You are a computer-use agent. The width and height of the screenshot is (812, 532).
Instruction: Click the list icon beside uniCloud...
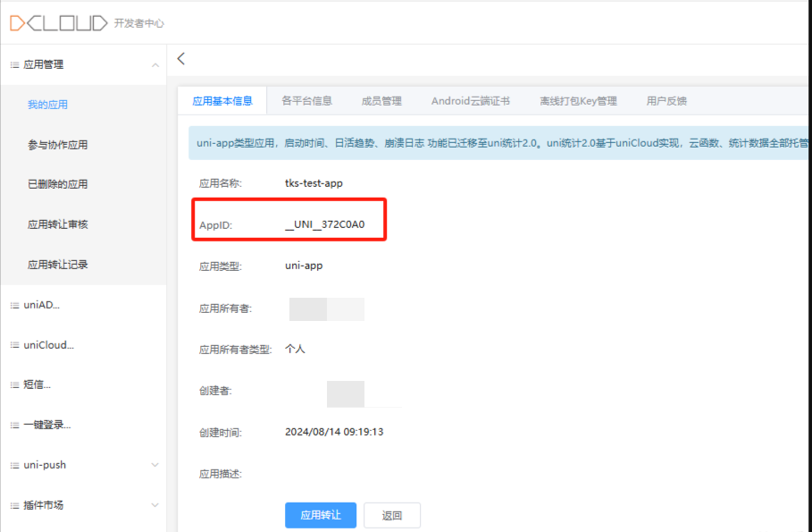14,345
